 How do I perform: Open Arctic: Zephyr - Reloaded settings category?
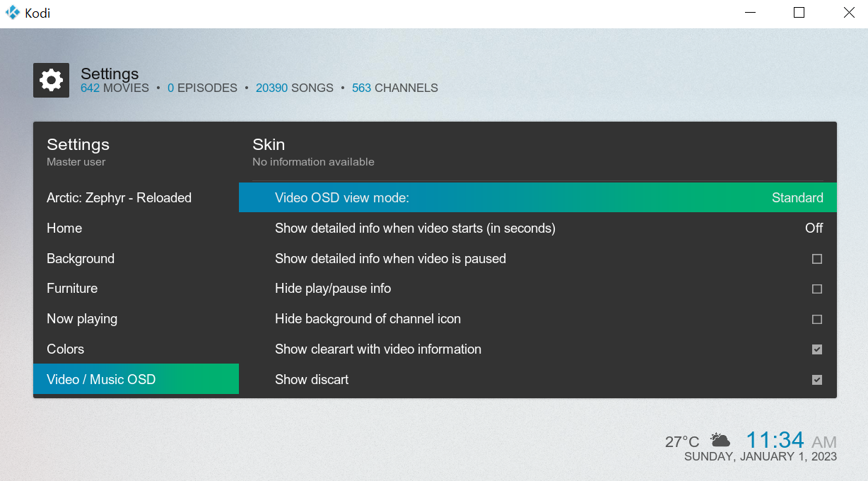(119, 198)
